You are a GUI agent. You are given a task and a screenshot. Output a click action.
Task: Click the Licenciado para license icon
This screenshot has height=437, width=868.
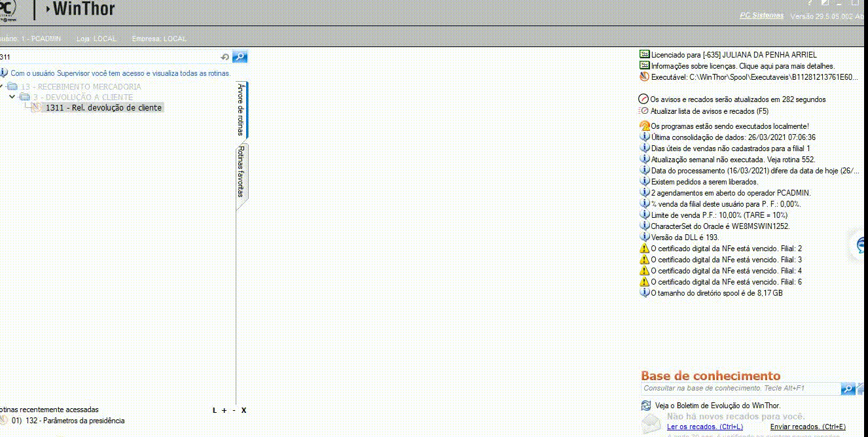(645, 55)
